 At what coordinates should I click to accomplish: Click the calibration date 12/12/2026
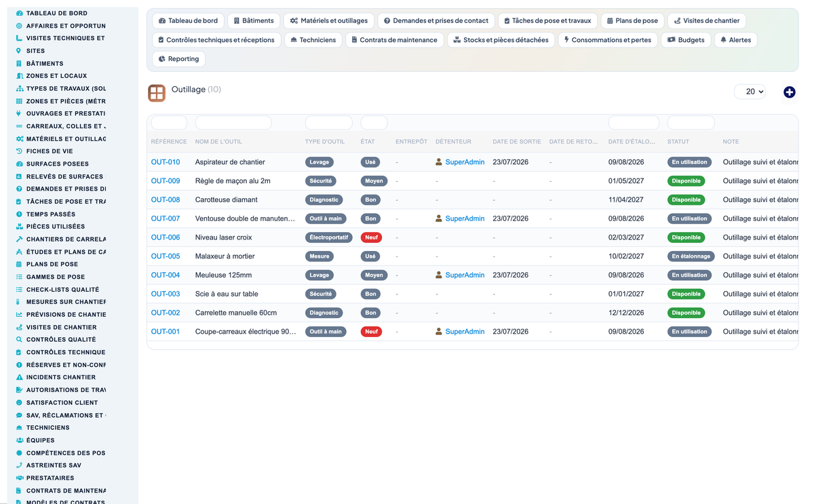tap(626, 313)
